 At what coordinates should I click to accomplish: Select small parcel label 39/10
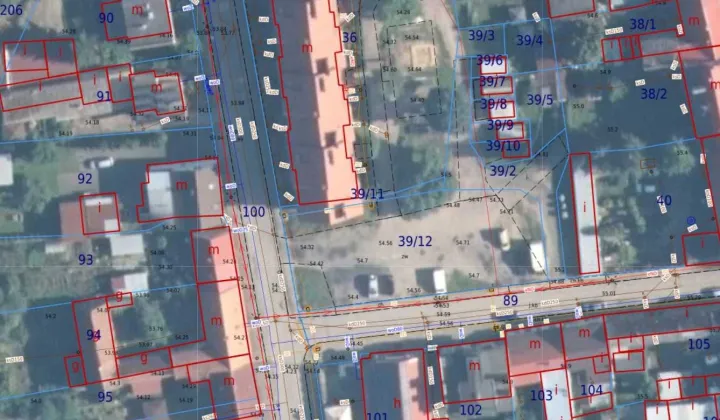[503, 146]
